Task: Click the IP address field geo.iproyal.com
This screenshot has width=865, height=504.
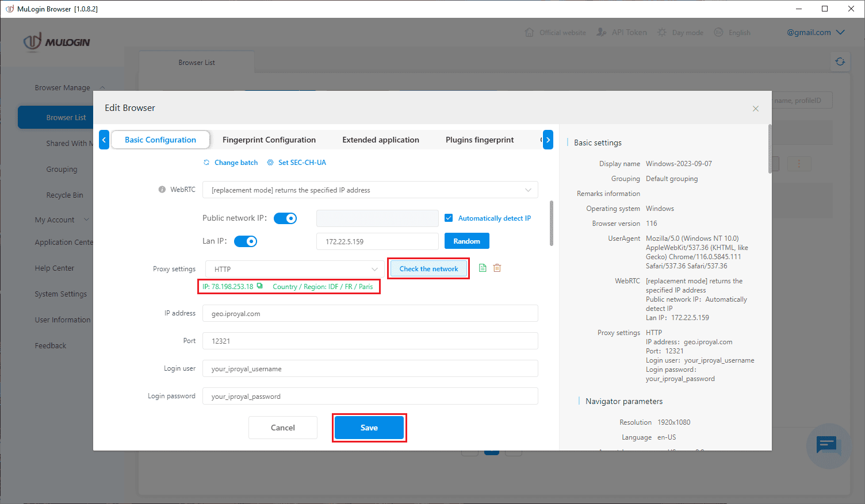Action: pyautogui.click(x=370, y=314)
